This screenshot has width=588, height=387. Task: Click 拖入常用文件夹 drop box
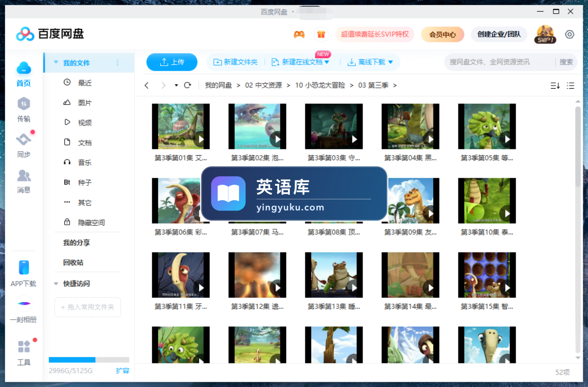tap(87, 307)
